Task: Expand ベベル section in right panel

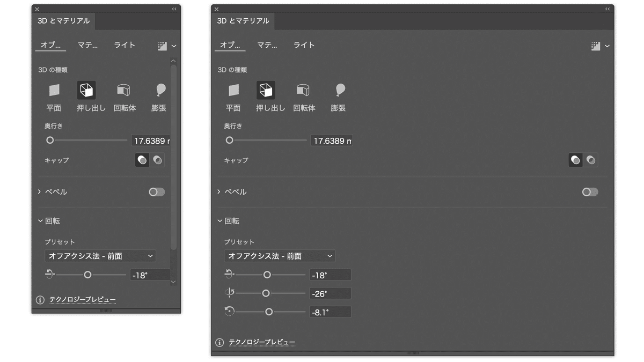Action: click(x=219, y=192)
